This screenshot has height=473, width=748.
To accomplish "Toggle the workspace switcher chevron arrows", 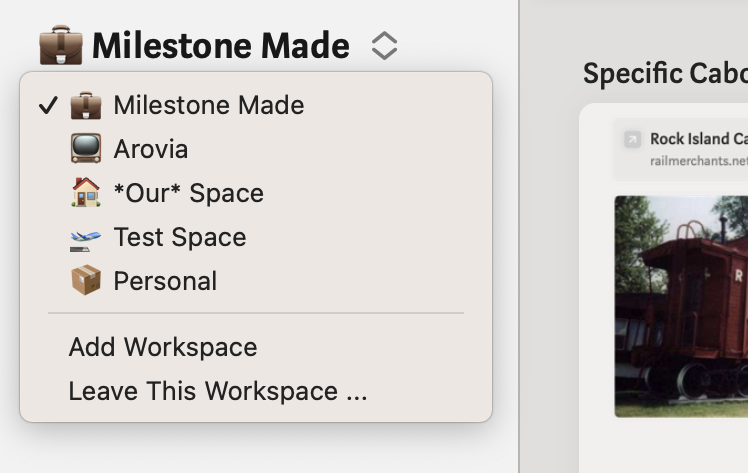I will pos(384,46).
